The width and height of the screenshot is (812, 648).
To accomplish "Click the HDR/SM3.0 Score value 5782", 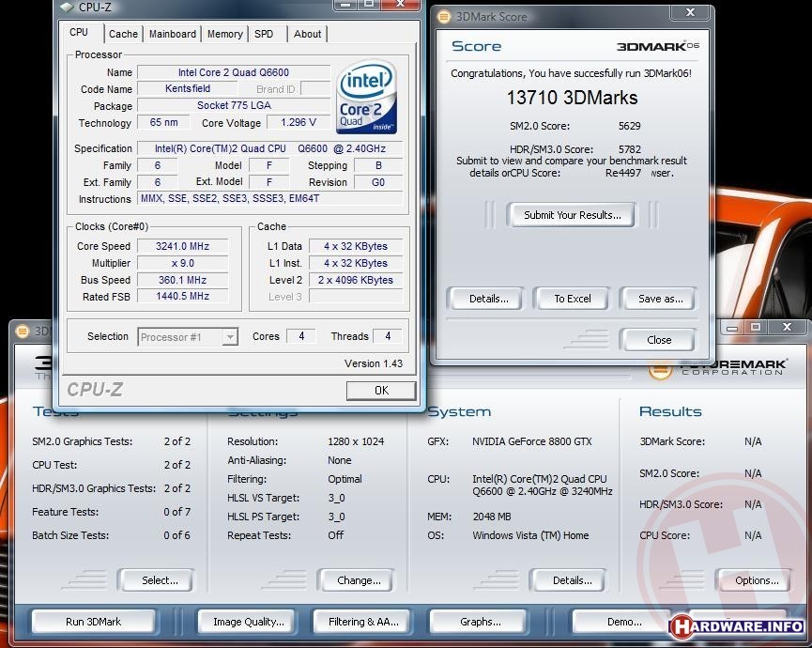I will pyautogui.click(x=629, y=149).
